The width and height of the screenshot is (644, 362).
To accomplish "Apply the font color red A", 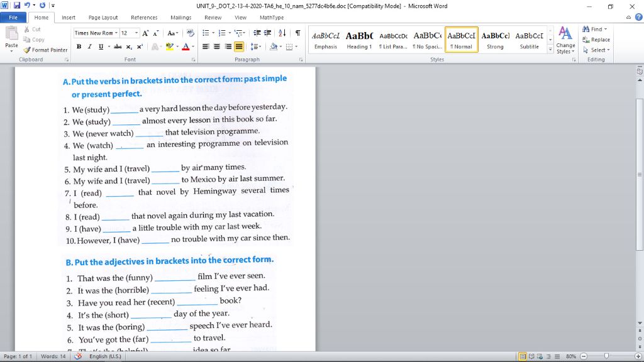I will tap(186, 47).
